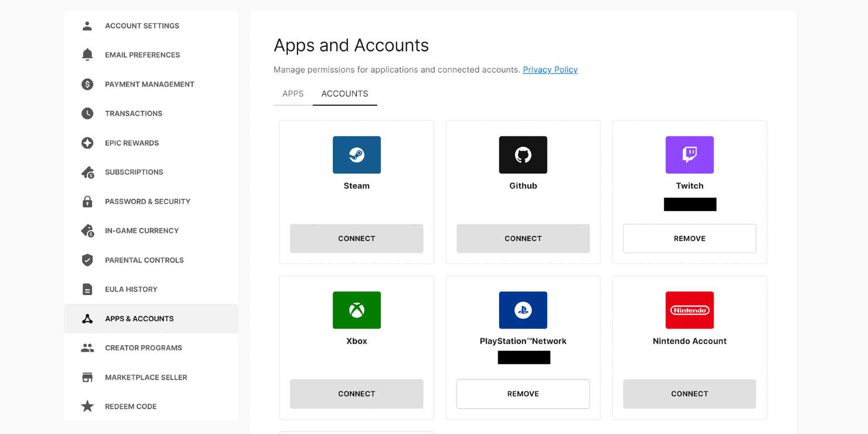This screenshot has width=868, height=434.
Task: Click the Creator Programs people icon
Action: 87,348
